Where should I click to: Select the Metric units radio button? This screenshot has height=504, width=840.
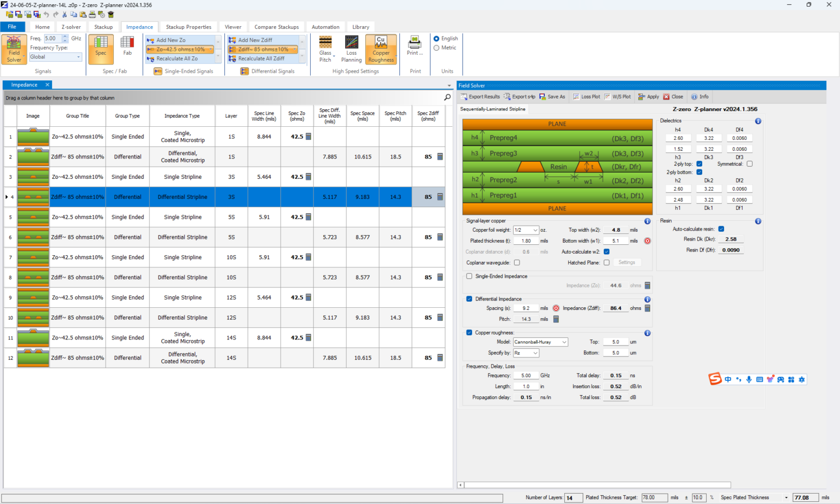point(436,48)
